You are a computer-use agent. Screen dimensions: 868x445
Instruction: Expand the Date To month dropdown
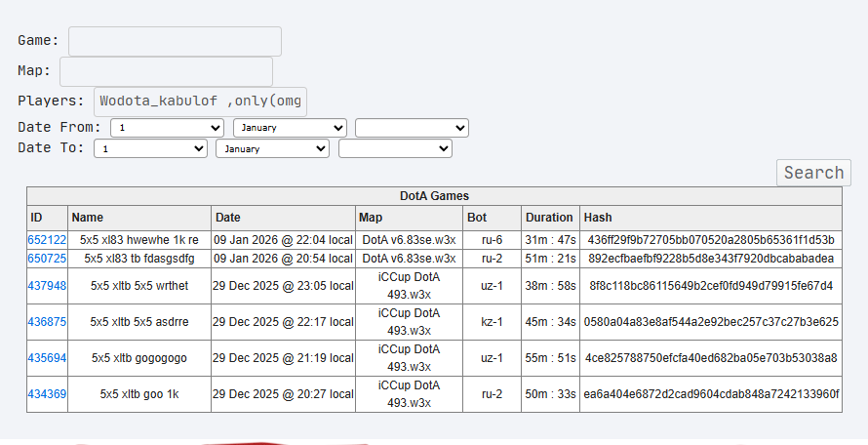pyautogui.click(x=272, y=148)
